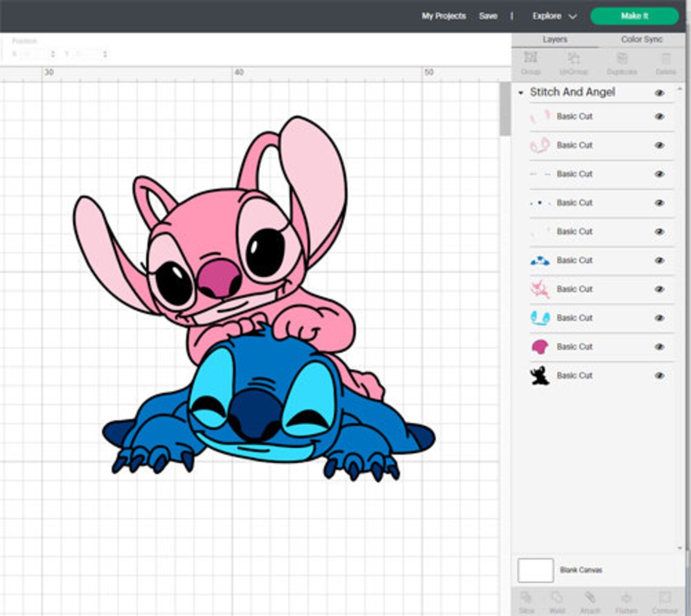Switch to the Color Sync tab
This screenshot has width=691, height=616.
[641, 39]
